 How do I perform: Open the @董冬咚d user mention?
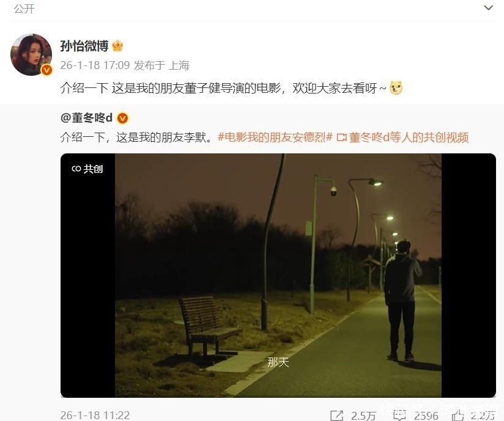click(x=86, y=118)
